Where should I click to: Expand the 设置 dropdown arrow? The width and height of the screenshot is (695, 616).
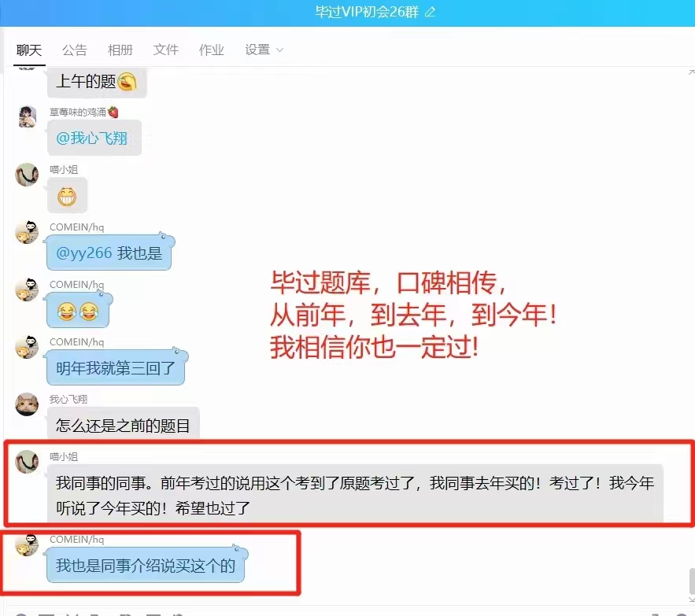279,50
